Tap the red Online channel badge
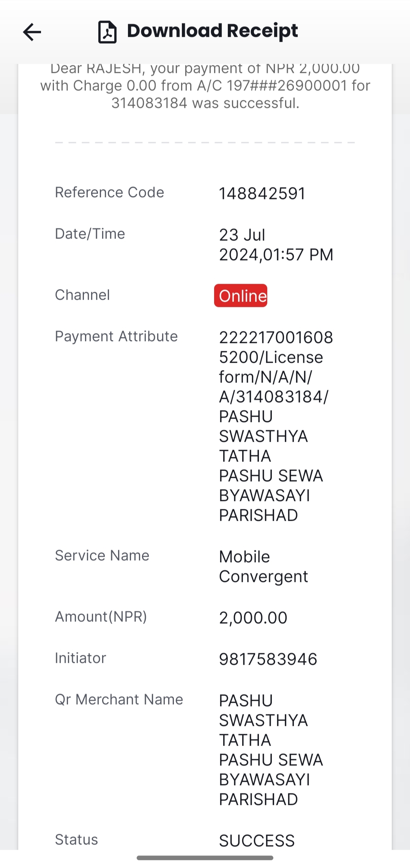 pyautogui.click(x=241, y=296)
